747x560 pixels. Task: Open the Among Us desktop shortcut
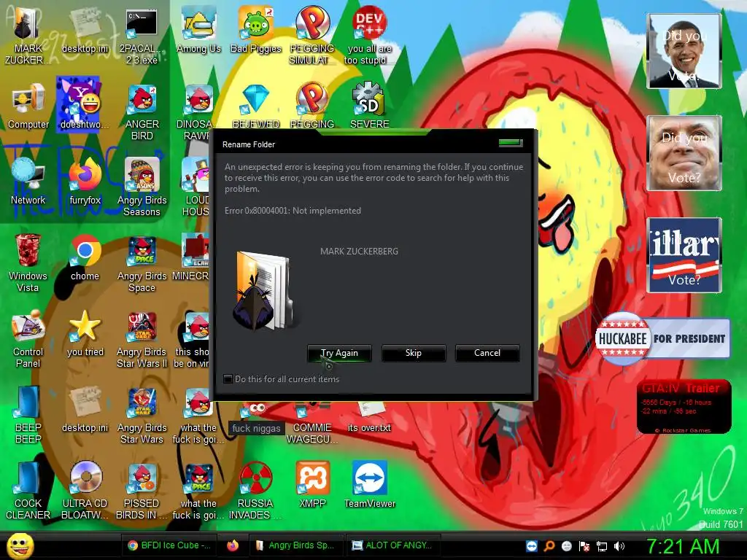pyautogui.click(x=198, y=31)
